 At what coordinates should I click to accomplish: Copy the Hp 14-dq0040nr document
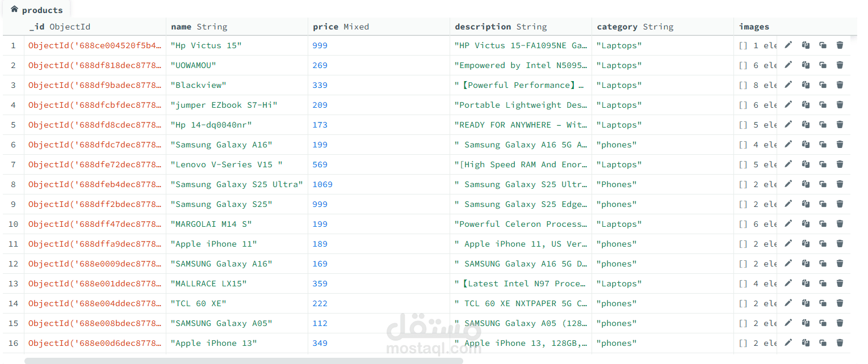[806, 125]
